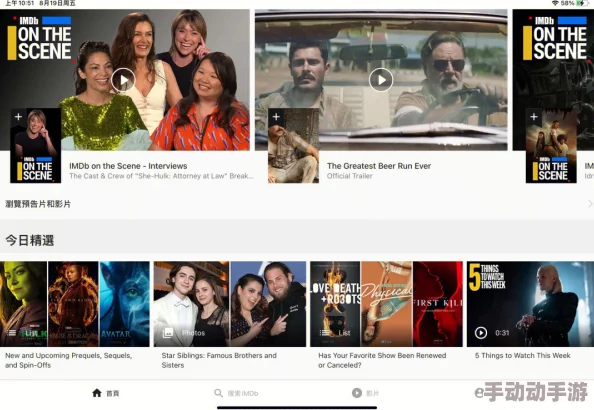Play the IMDb on the Scene Interviews video
594x410 pixels.
123,80
